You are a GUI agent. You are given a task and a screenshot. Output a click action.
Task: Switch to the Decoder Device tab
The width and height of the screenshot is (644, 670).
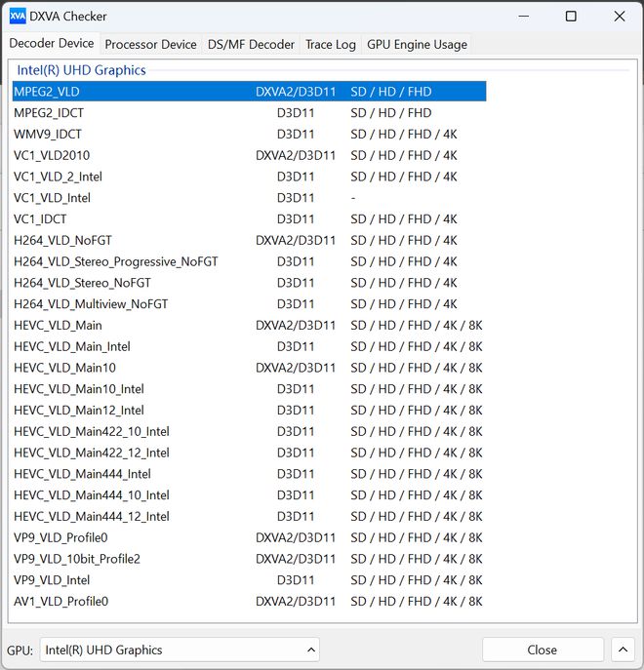pyautogui.click(x=52, y=43)
